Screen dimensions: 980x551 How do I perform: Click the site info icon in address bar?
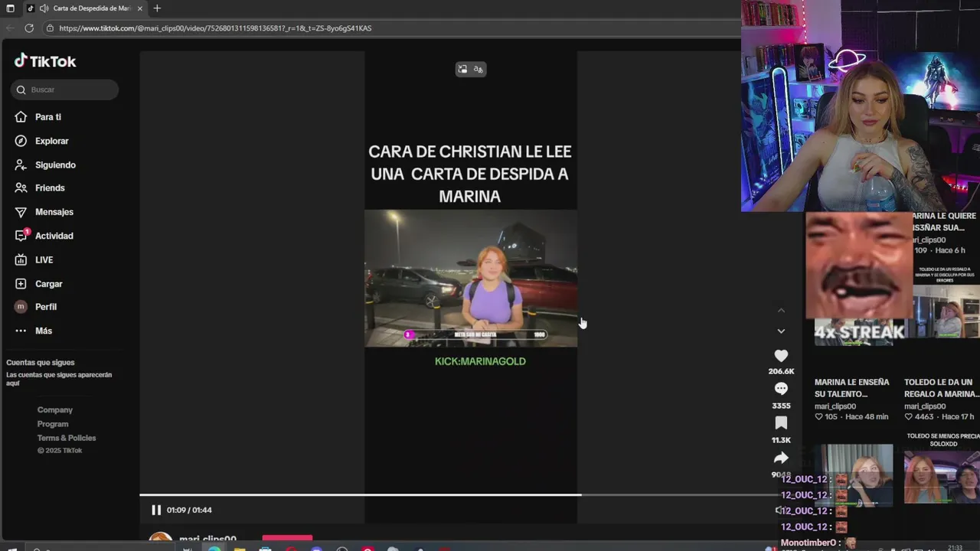point(50,28)
